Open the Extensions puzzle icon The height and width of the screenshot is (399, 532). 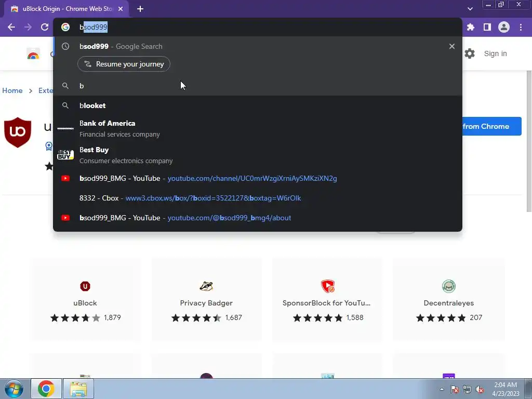tap(471, 27)
